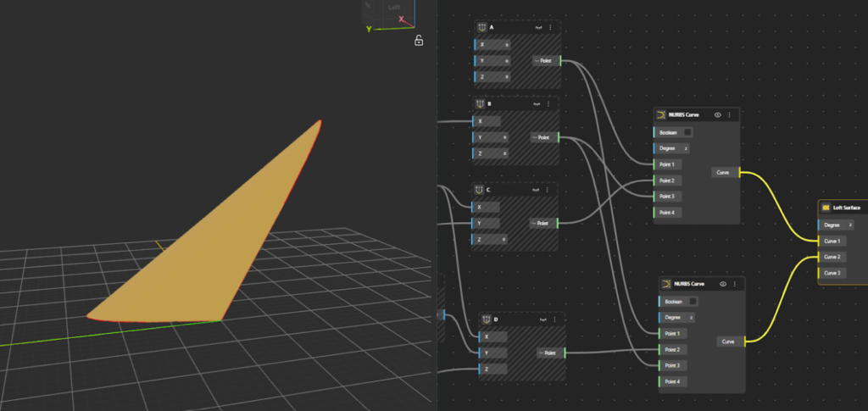This screenshot has width=868, height=411.
Task: Hide the upper NURBS Curve with eye icon
Action: point(717,114)
